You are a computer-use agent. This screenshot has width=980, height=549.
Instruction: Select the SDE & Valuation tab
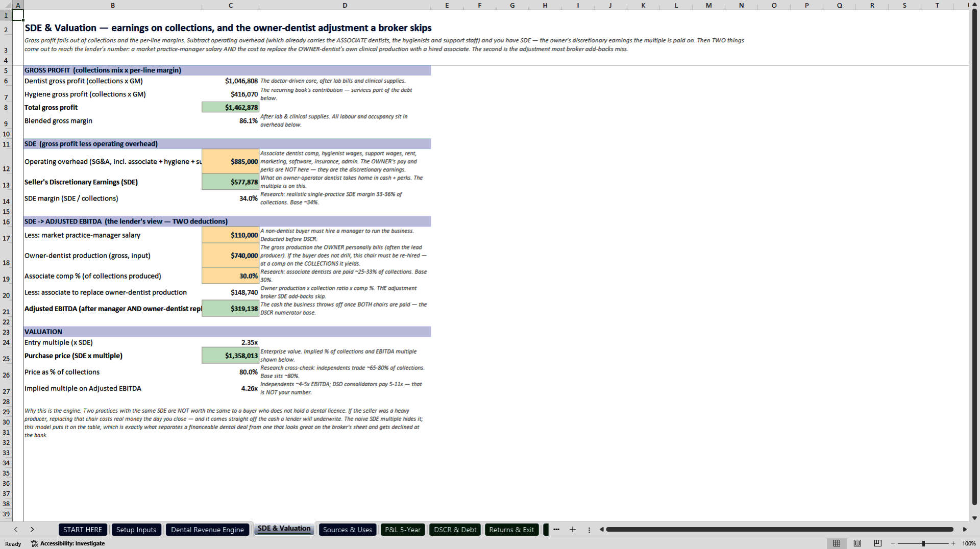coord(284,529)
